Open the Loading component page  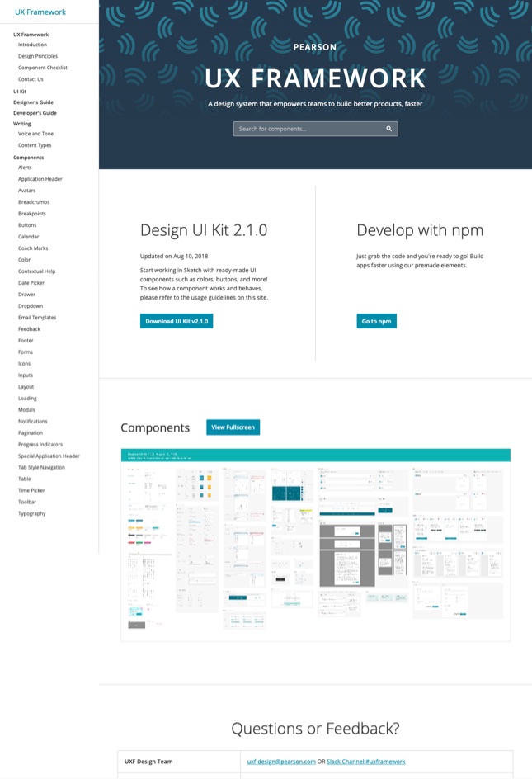point(27,398)
